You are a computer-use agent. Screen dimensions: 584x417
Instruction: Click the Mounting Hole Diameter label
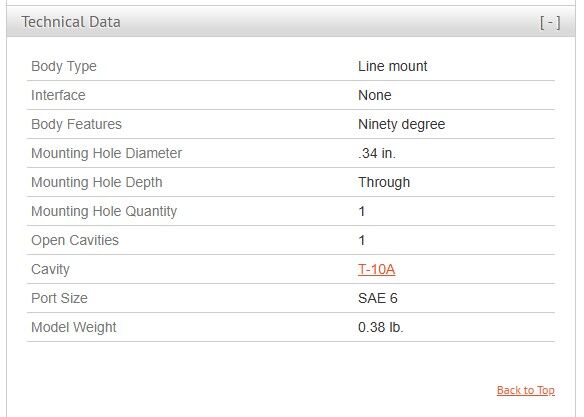[107, 153]
